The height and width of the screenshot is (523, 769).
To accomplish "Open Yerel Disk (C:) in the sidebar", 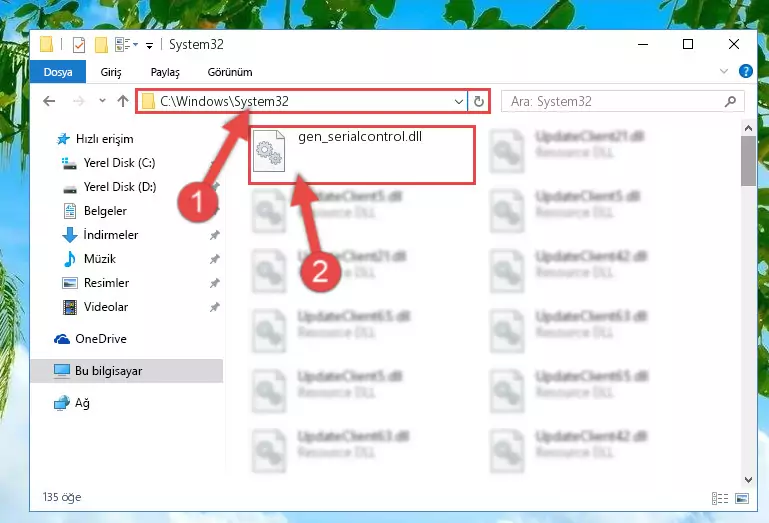I will click(x=108, y=163).
